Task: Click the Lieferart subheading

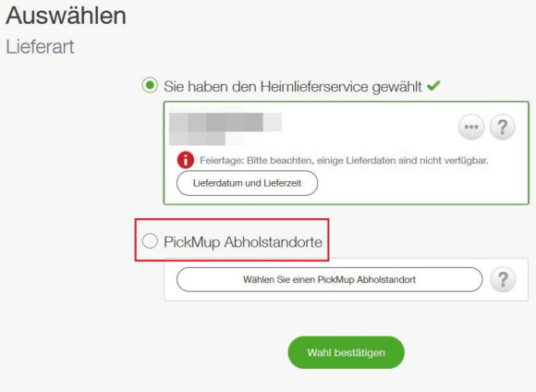Action: tap(40, 47)
